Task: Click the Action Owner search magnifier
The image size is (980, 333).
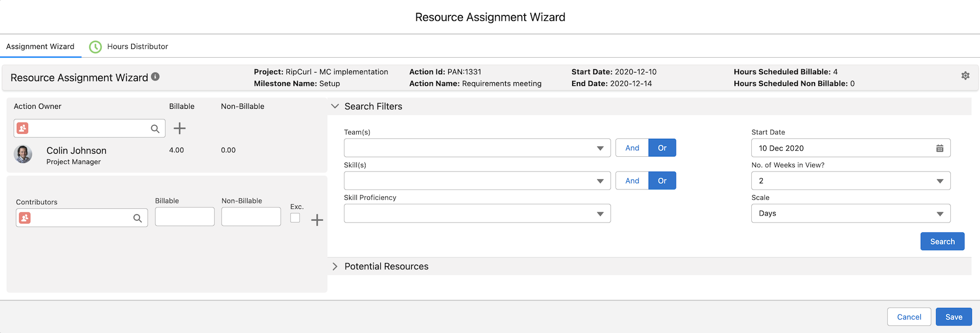Action: point(155,129)
